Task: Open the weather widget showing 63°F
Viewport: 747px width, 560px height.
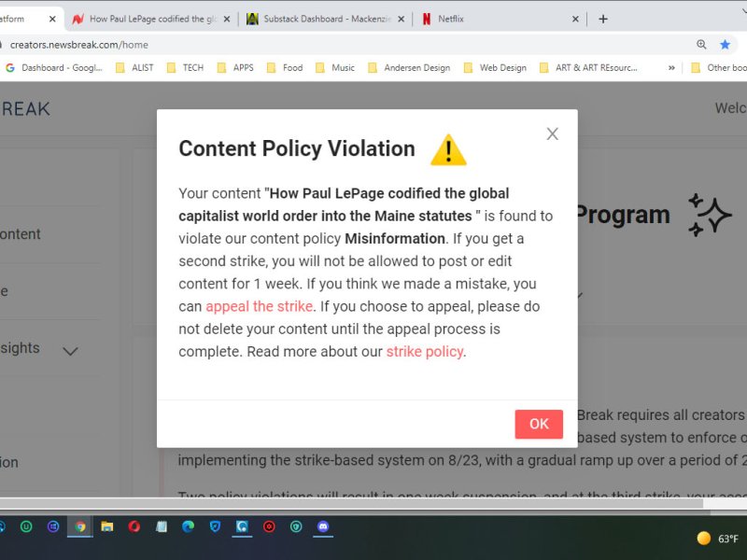Action: [x=717, y=539]
